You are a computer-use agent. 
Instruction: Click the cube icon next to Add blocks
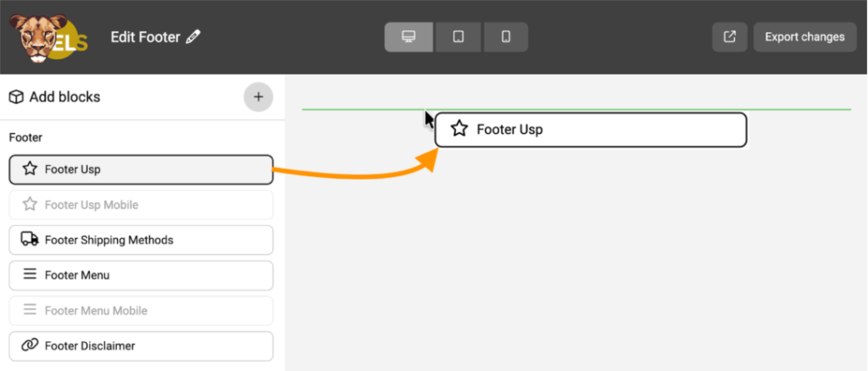[x=16, y=97]
